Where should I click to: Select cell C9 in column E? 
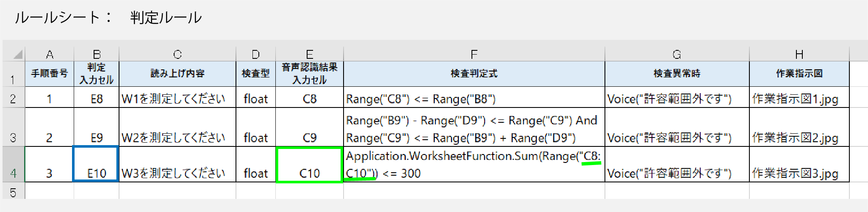pyautogui.click(x=309, y=127)
